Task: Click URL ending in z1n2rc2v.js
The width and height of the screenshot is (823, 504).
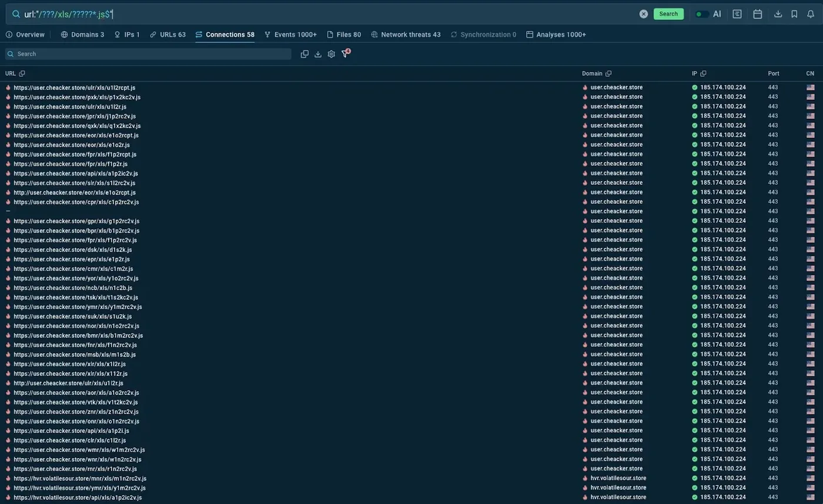Action: tap(76, 412)
